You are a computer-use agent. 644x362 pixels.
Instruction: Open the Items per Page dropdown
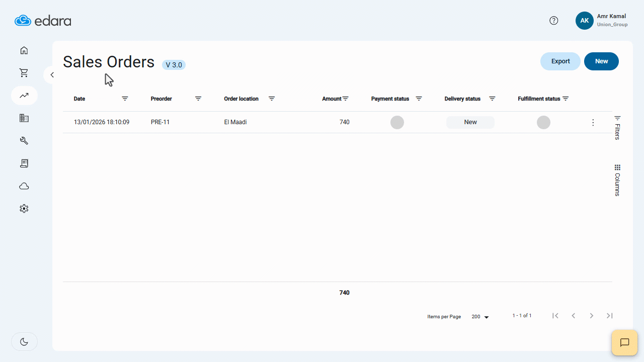click(479, 316)
